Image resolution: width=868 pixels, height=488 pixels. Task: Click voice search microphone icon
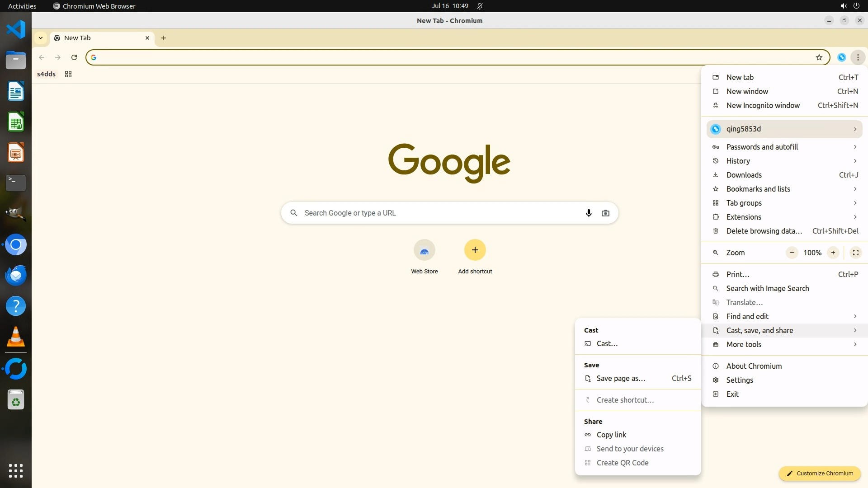588,213
